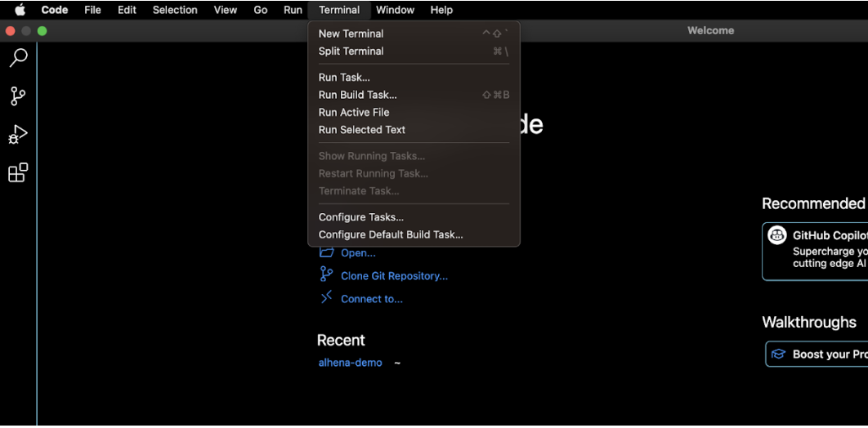
Task: Click the git branch icon beside Clone Git Repository
Action: point(326,274)
